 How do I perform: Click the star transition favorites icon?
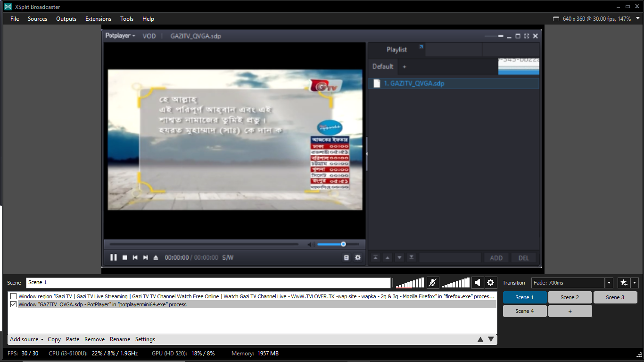(624, 283)
